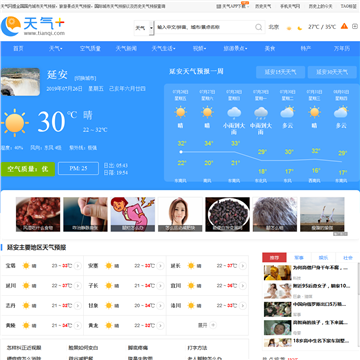
Task: Click the magnifier search icon
Action: click(x=259, y=27)
